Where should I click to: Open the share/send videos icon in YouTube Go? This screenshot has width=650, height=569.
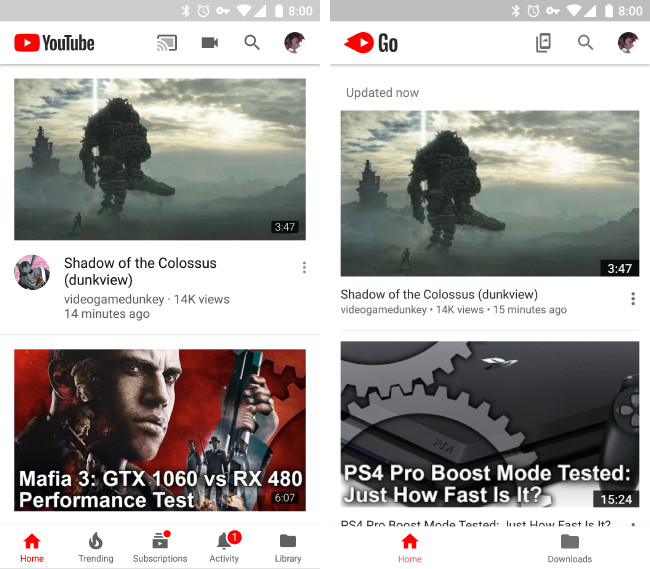click(x=543, y=43)
